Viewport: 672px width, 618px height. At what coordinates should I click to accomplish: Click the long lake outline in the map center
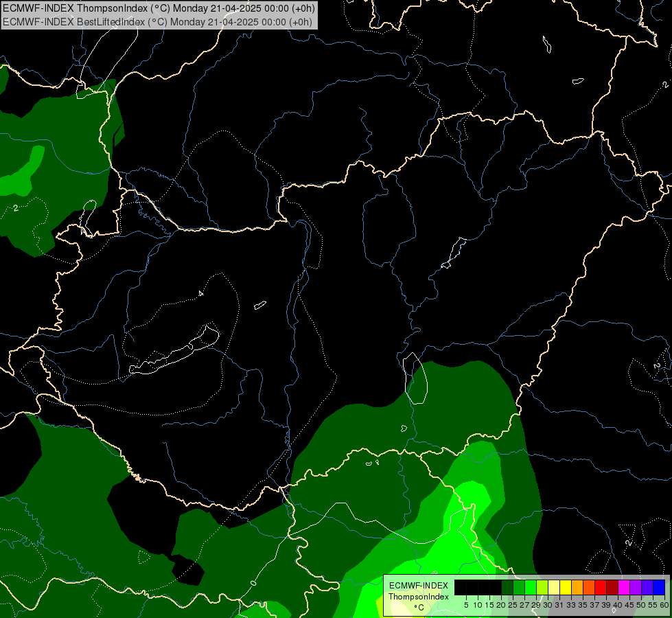click(174, 351)
